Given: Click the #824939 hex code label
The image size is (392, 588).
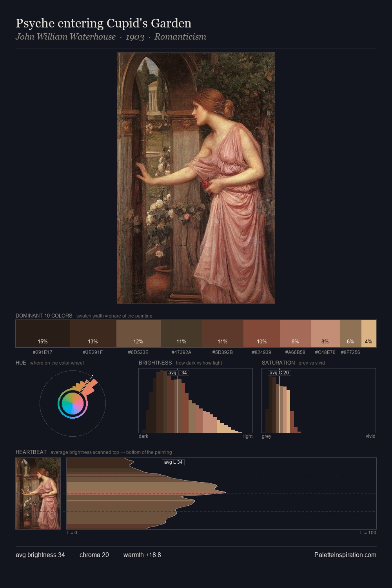Looking at the screenshot, I should click(262, 352).
